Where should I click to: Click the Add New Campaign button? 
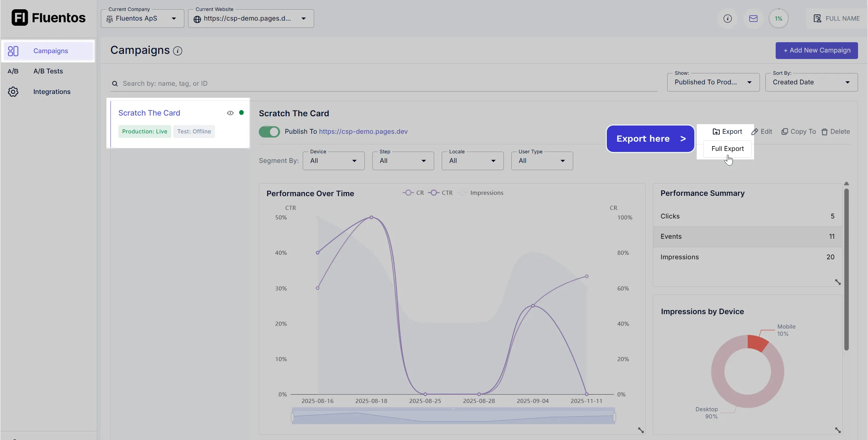(817, 50)
